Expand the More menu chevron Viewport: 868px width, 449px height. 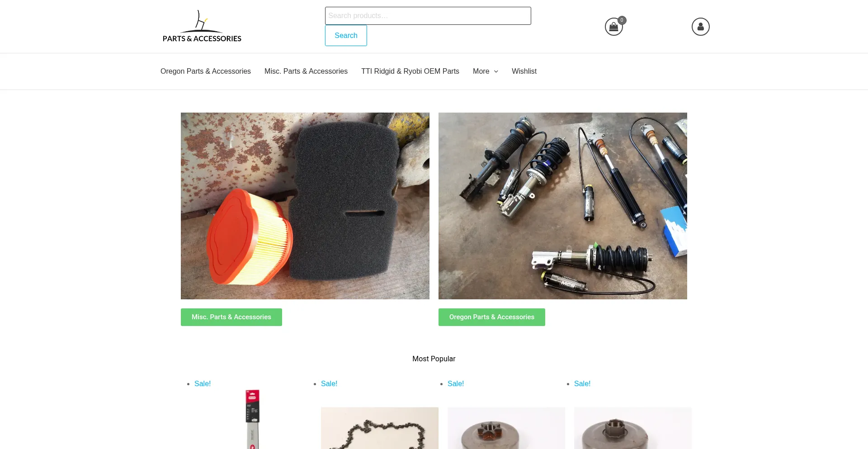point(496,71)
